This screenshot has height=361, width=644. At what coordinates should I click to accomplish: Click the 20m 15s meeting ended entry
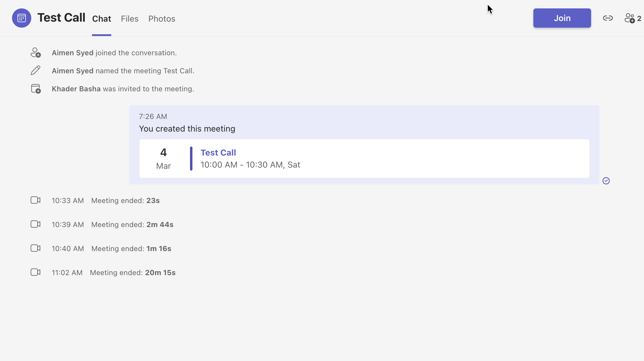click(133, 273)
